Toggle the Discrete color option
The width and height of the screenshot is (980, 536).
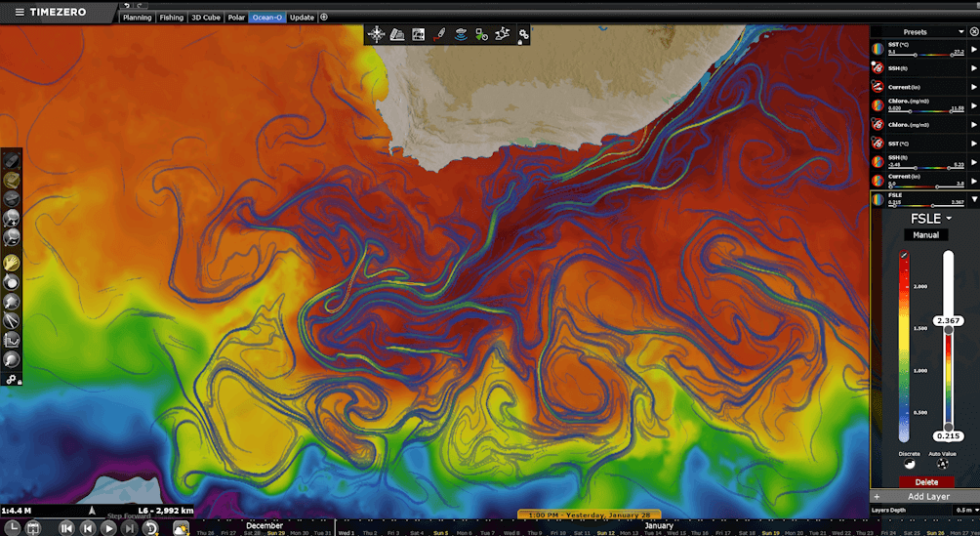pos(910,464)
